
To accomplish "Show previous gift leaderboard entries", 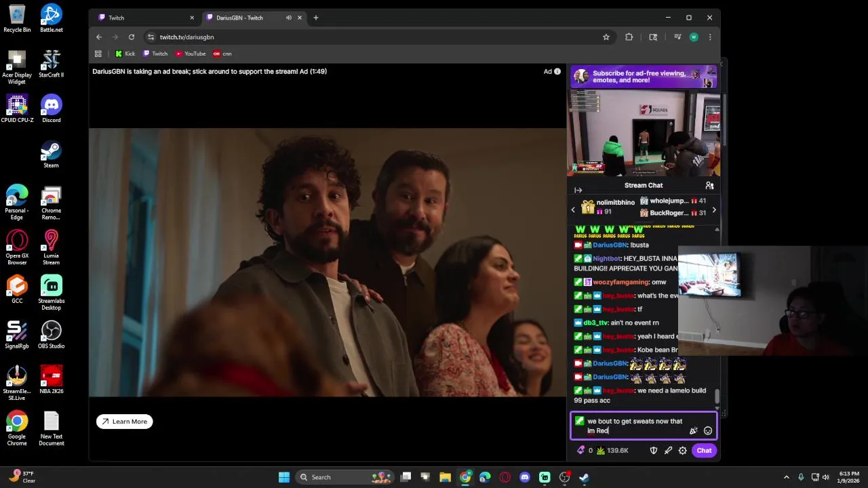I will (573, 210).
